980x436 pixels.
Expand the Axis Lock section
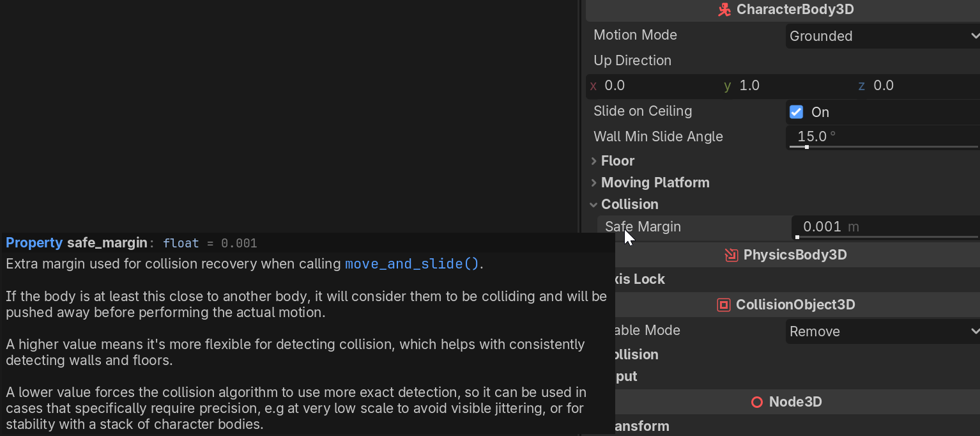pyautogui.click(x=639, y=279)
